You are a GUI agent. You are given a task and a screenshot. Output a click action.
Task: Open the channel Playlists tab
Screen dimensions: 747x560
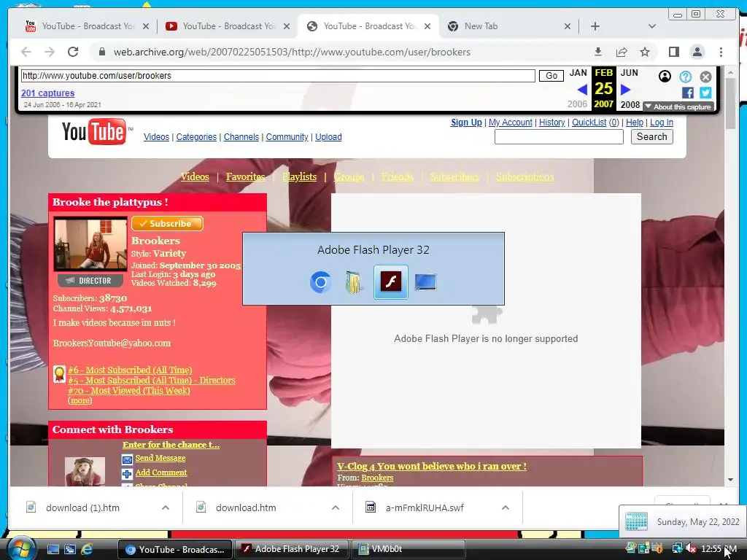(299, 176)
